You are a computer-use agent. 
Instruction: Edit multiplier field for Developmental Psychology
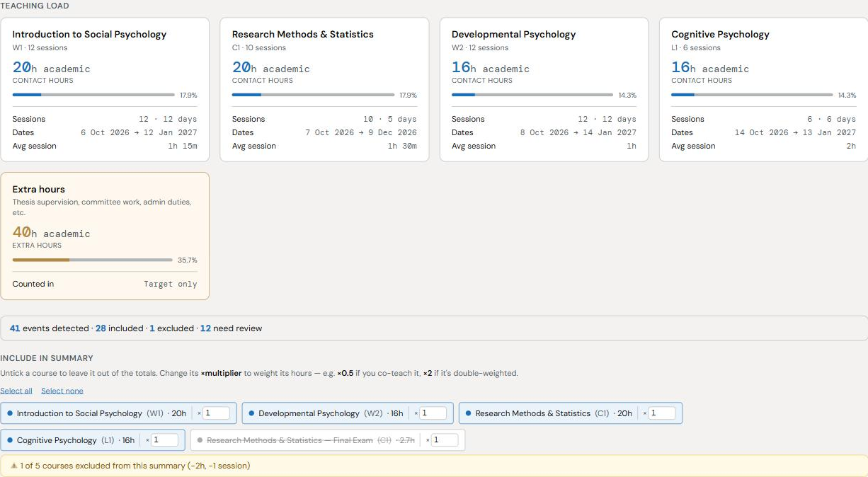433,413
